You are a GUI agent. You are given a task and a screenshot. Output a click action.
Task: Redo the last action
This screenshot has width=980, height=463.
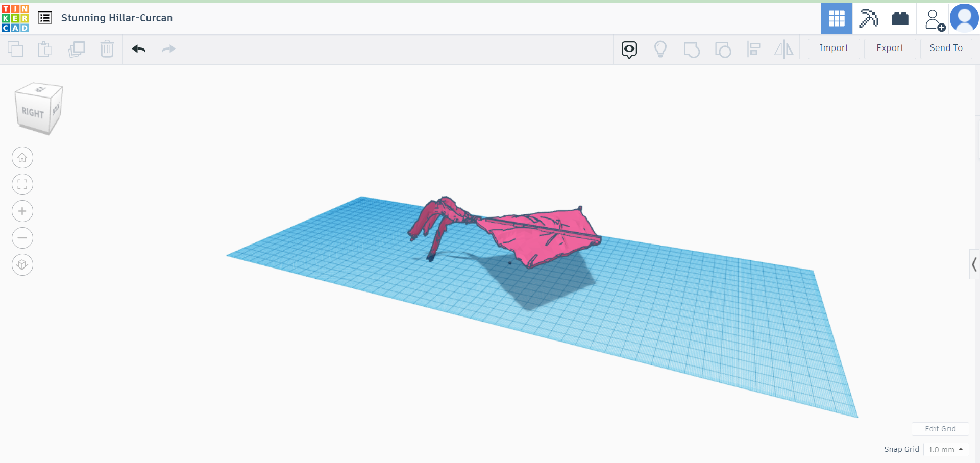point(168,49)
